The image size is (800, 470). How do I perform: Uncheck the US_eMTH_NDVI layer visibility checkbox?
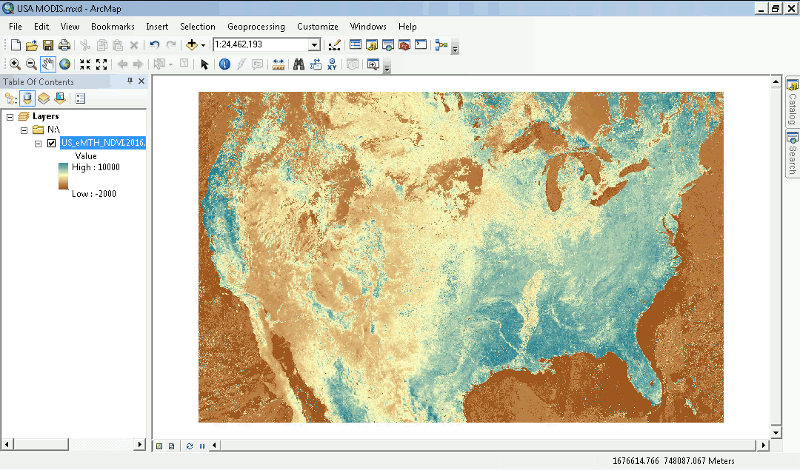[x=51, y=143]
